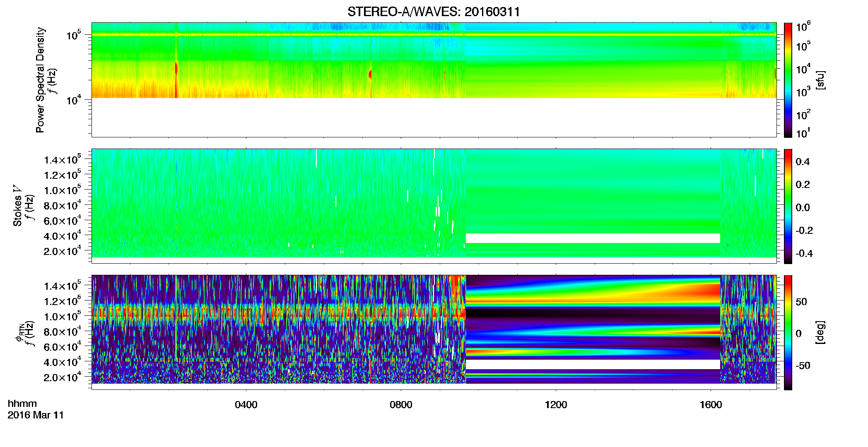The image size is (868, 447).
Task: Click the [sfu] colorbar unit label
Action: click(x=820, y=80)
